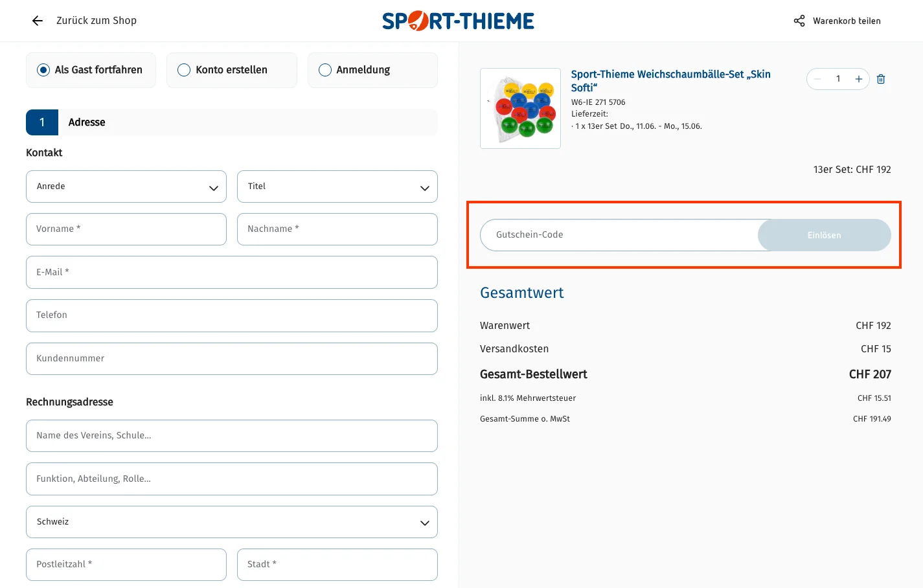This screenshot has width=923, height=588.
Task: Open the Schweiz country dropdown
Action: point(232,522)
